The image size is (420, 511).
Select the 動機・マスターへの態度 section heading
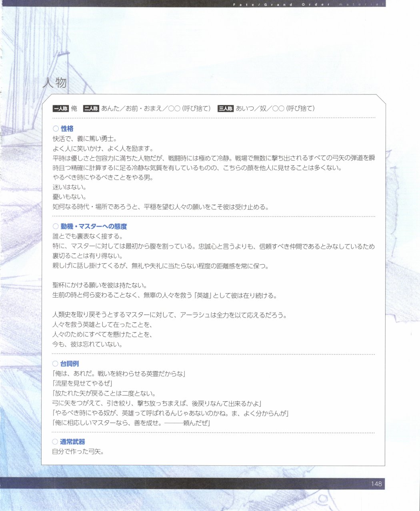tap(94, 227)
